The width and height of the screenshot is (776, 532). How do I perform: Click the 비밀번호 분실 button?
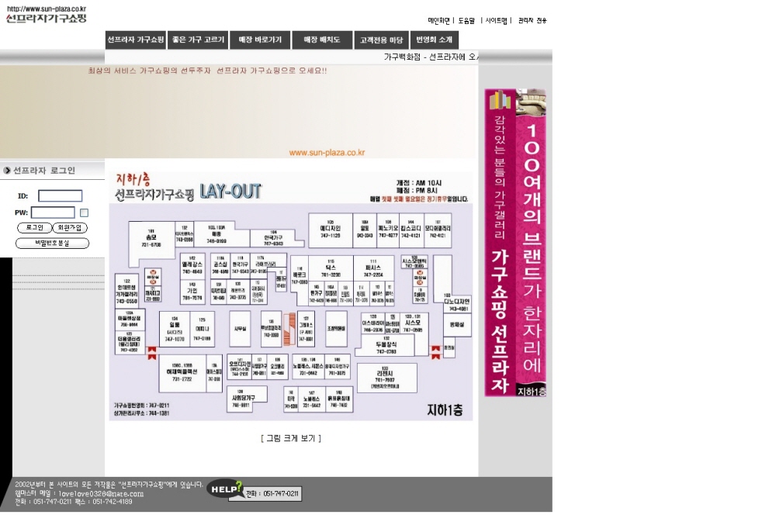(52, 243)
